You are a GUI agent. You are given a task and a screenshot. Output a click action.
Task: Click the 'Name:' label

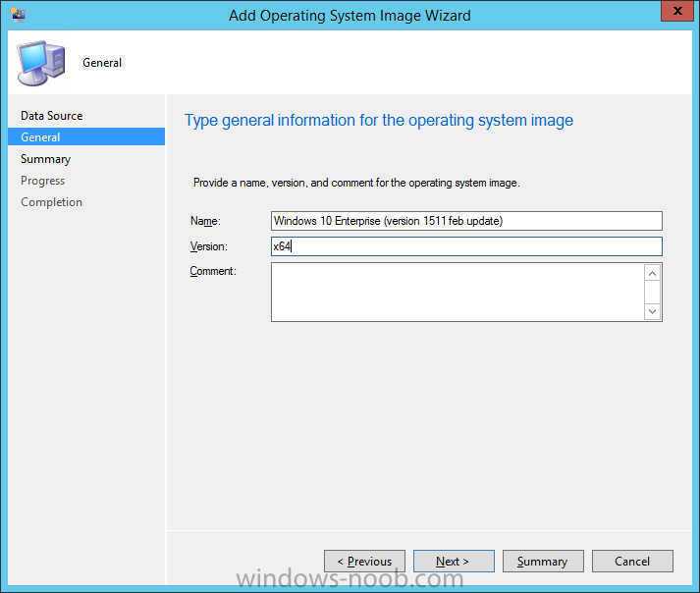pos(205,221)
